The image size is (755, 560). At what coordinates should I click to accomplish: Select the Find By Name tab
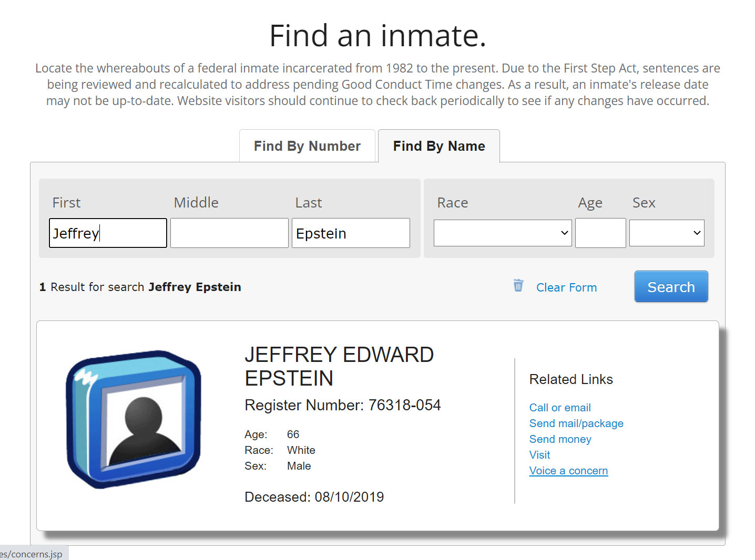(x=439, y=146)
